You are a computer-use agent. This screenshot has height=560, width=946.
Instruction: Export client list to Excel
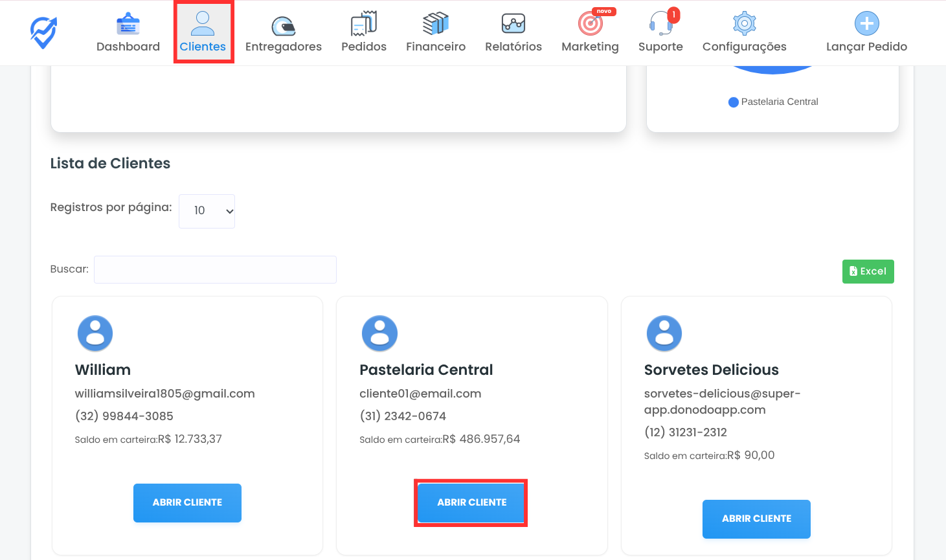click(868, 271)
